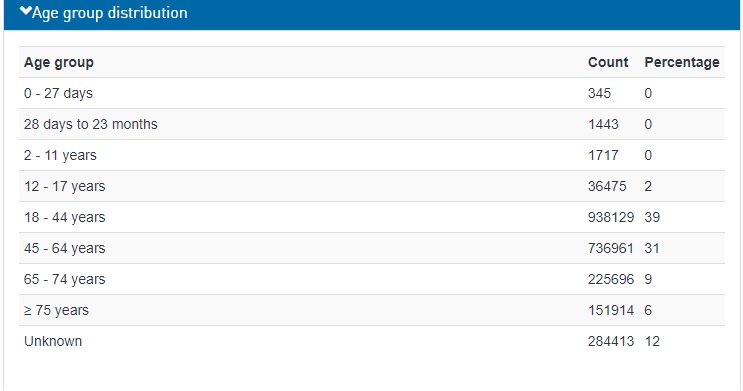Select the 18 - 44 years row
The width and height of the screenshot is (743, 391).
[x=372, y=217]
